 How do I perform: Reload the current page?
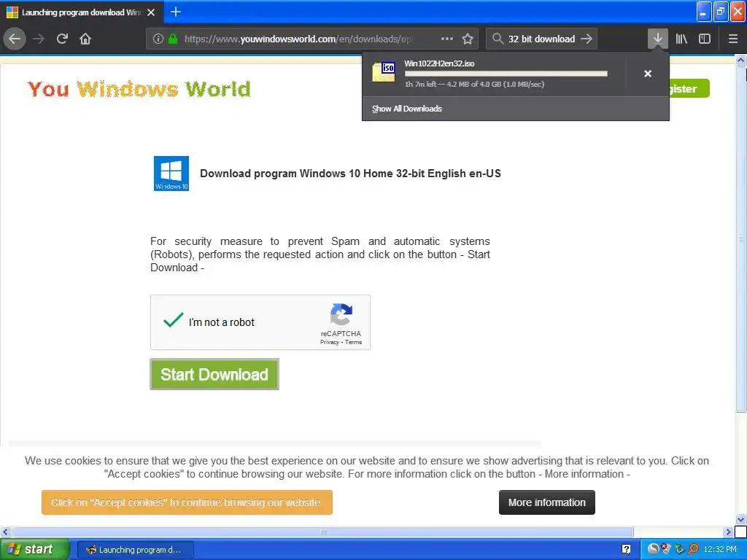pyautogui.click(x=62, y=39)
